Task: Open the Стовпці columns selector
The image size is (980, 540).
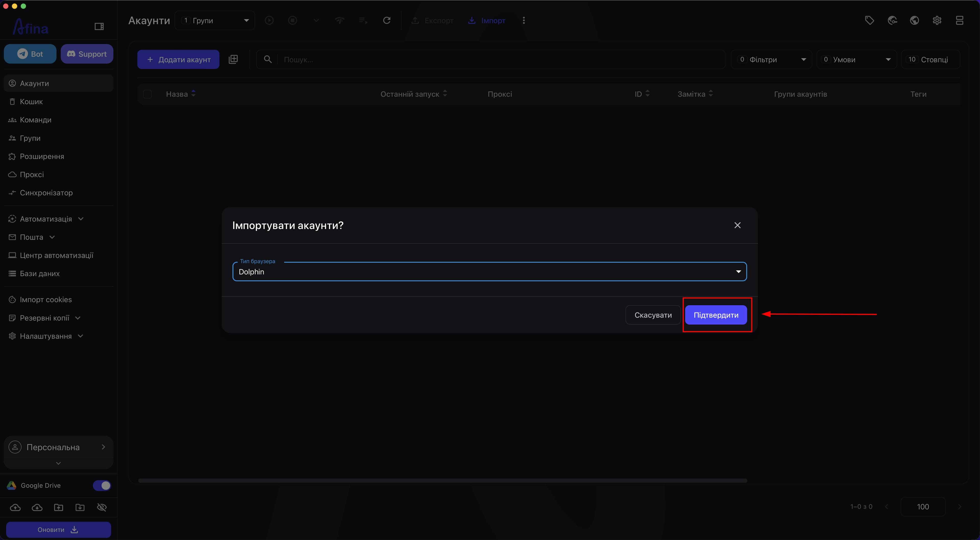Action: 930,59
